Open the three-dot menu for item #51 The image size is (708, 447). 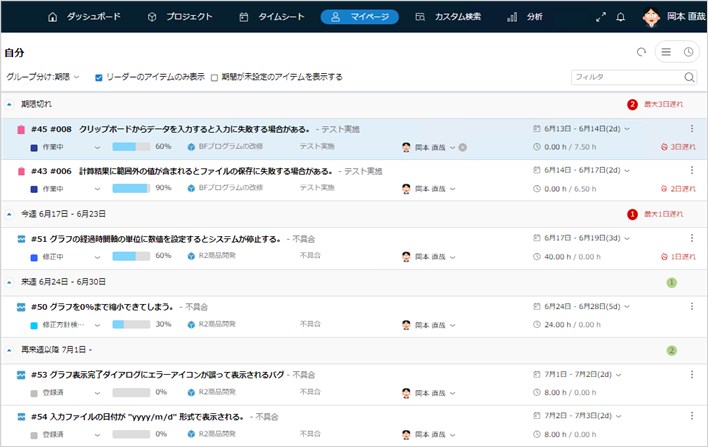[x=691, y=238]
